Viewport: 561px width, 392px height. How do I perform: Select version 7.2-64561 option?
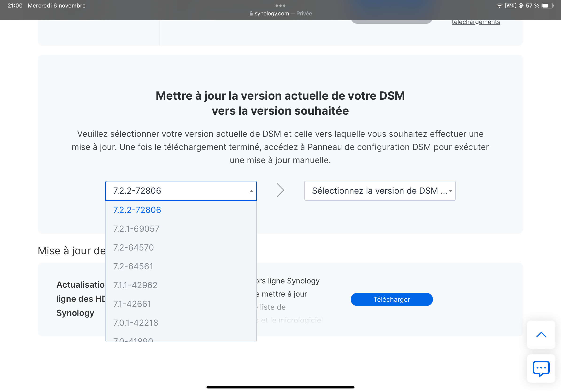pyautogui.click(x=133, y=266)
